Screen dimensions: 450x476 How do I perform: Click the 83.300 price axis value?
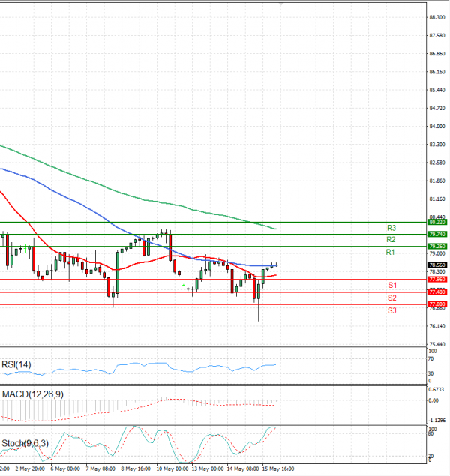tap(437, 145)
